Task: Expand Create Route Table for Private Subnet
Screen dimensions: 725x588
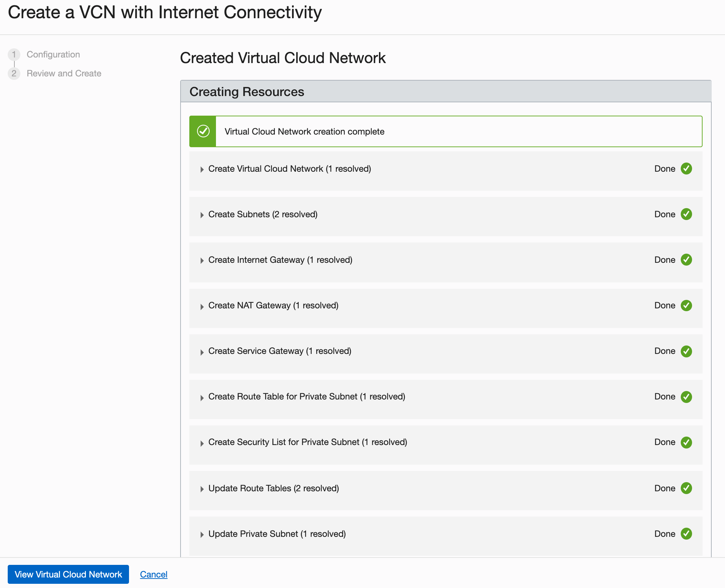Action: [202, 397]
